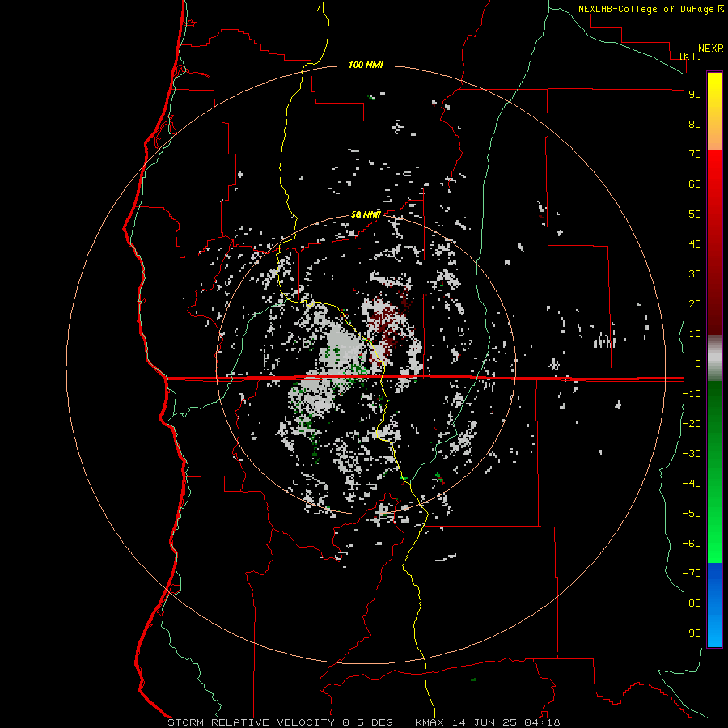This screenshot has height=728, width=728.
Task: Click the KMAX radar site identifier
Action: [429, 722]
